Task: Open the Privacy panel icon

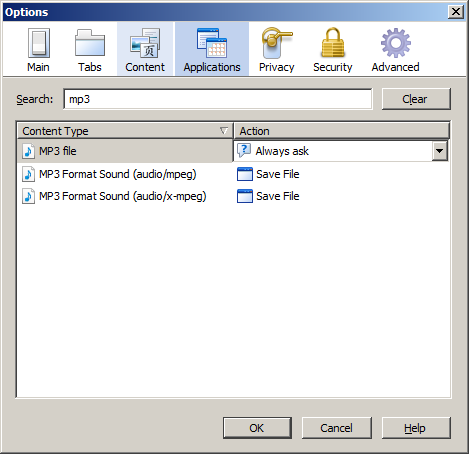Action: coord(276,43)
